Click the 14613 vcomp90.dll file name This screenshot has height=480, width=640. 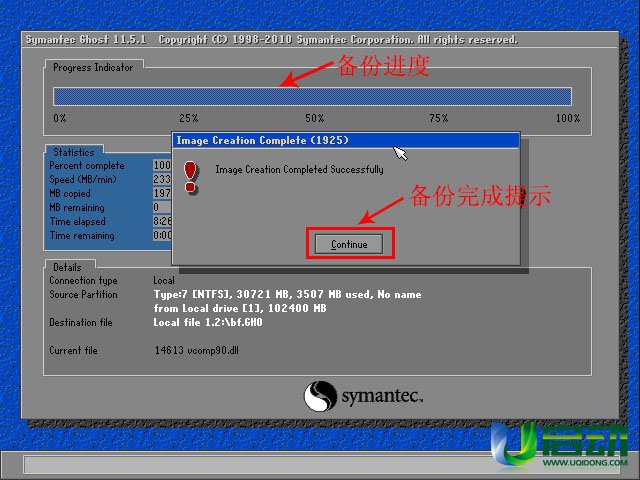[197, 350]
